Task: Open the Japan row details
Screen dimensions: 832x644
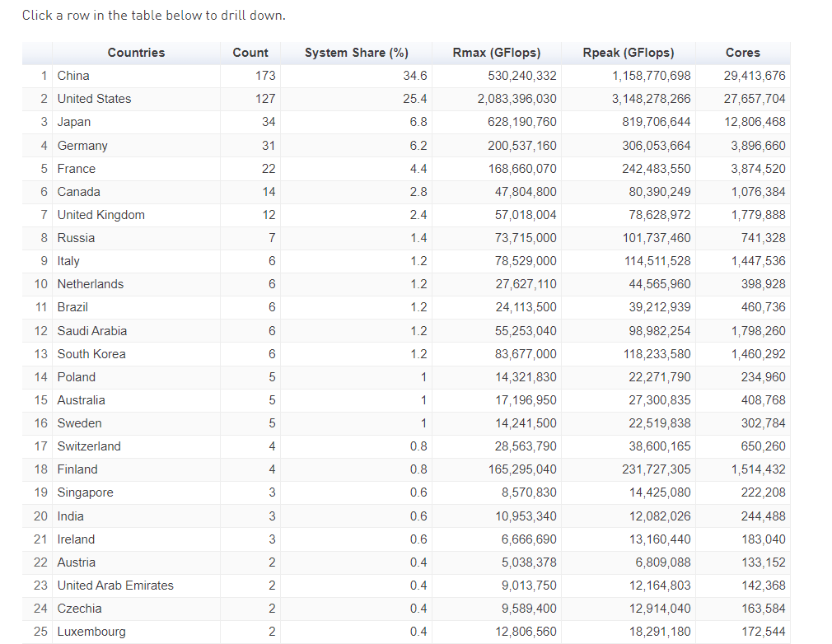Action: pyautogui.click(x=74, y=122)
